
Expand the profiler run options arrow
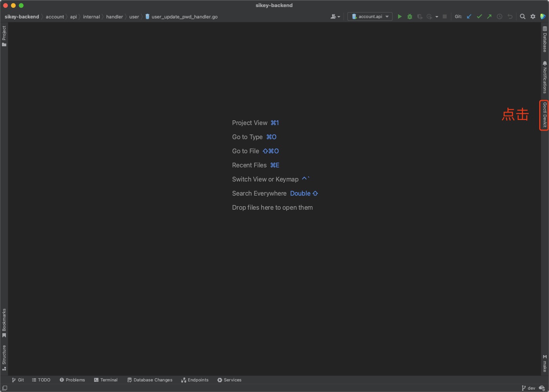point(437,17)
